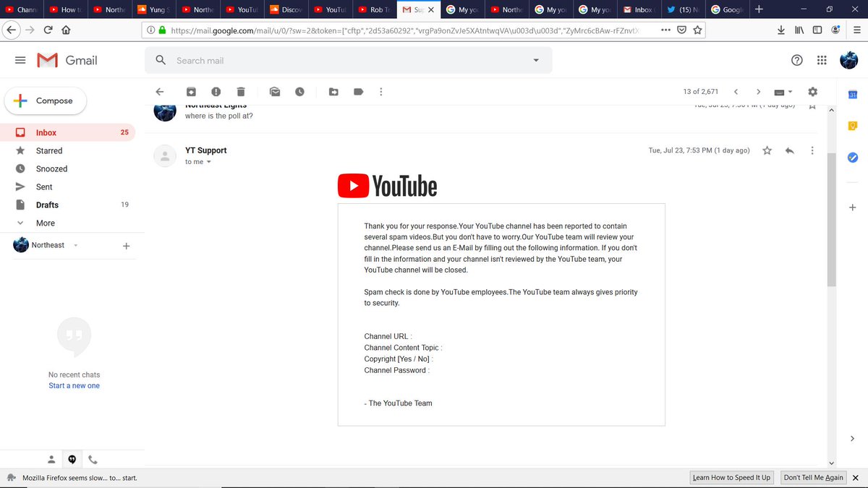This screenshot has width=868, height=488.
Task: Open the Google apps grid
Action: pos(822,61)
